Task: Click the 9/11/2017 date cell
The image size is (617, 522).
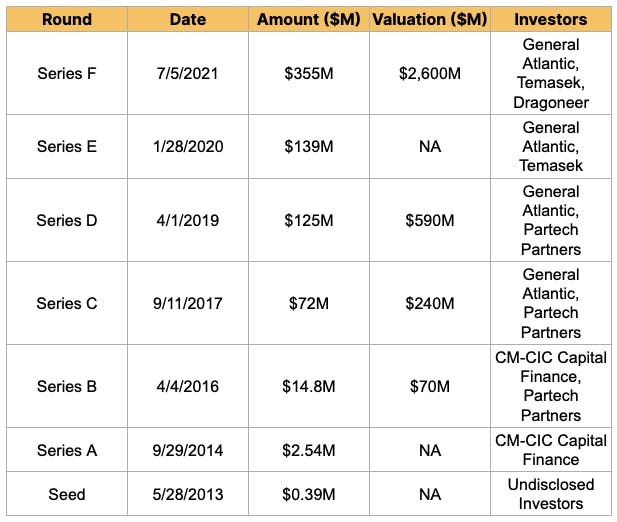Action: (x=190, y=303)
